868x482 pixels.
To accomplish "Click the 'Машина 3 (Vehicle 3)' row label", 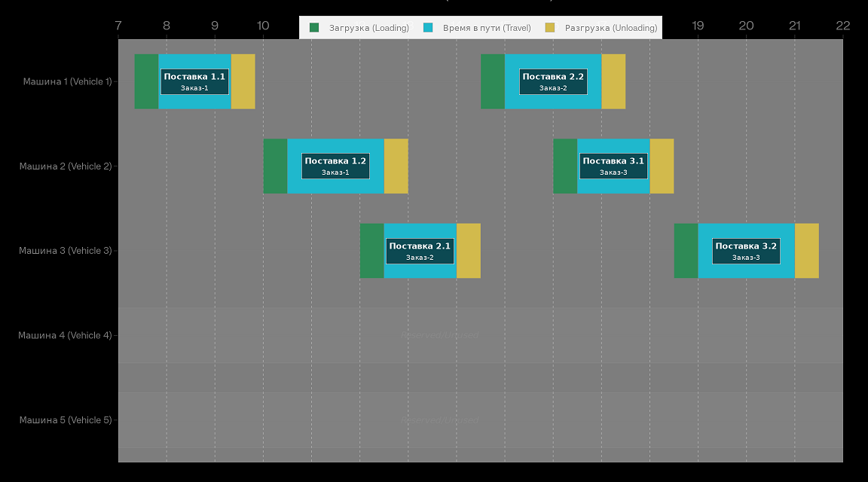I will pyautogui.click(x=66, y=251).
